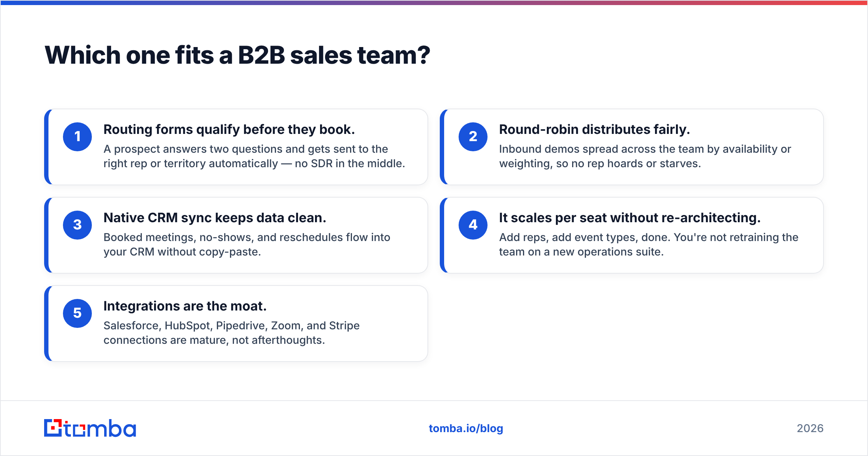Screen dimensions: 868x456
Task: Click "Routing forms qualify before they book." title
Action: click(x=229, y=130)
